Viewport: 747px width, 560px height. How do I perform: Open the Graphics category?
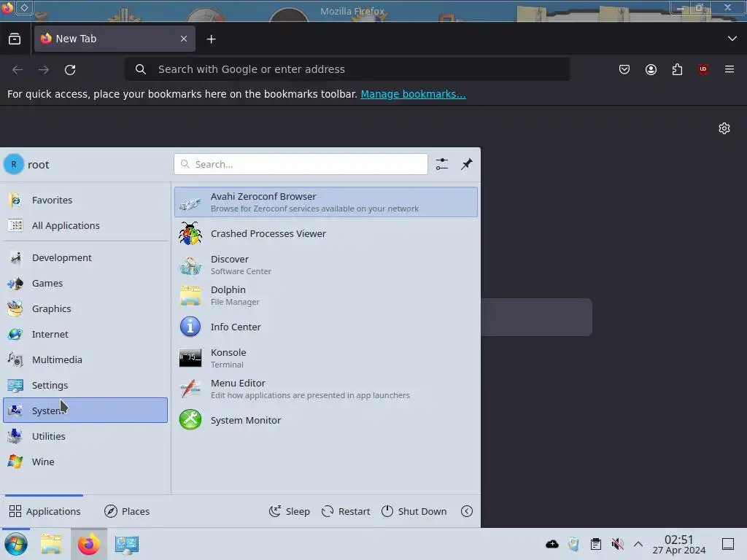(x=85, y=308)
